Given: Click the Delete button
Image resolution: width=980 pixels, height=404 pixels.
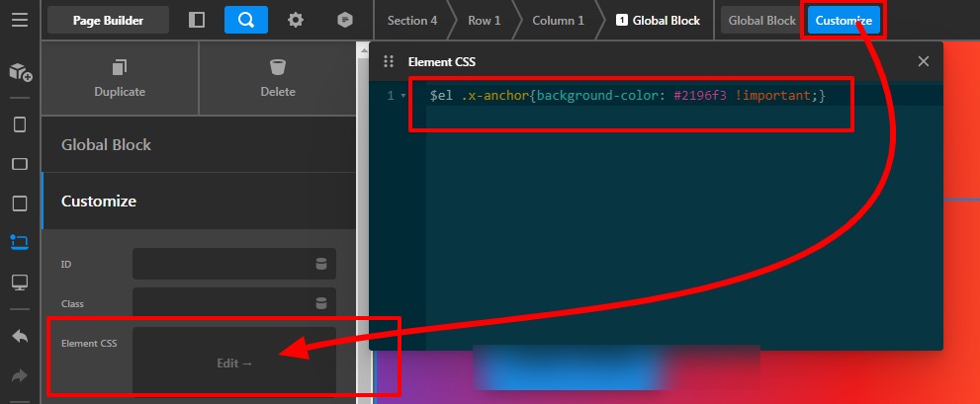Looking at the screenshot, I should click(x=278, y=79).
